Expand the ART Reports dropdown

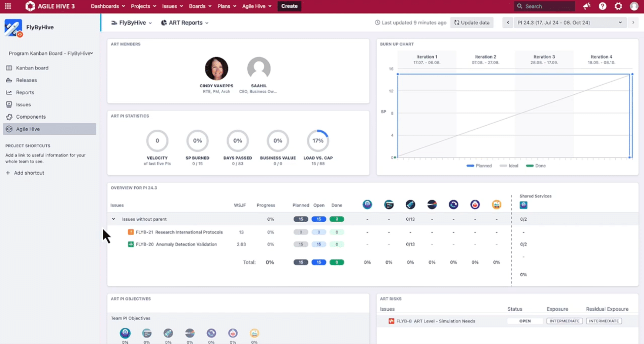[185, 23]
